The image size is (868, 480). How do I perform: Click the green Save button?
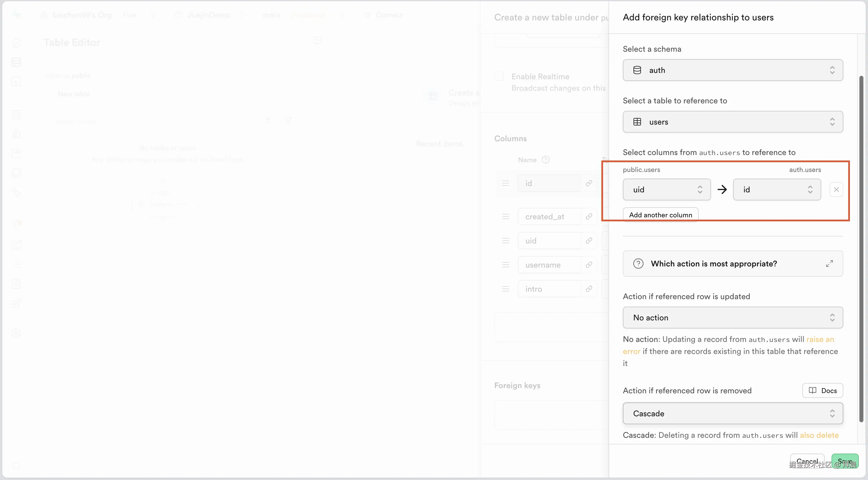tap(844, 461)
